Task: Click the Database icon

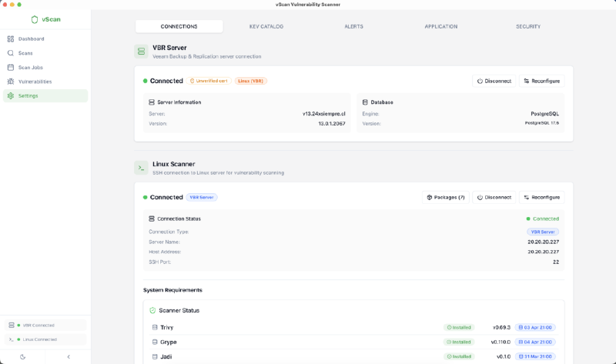Action: click(365, 102)
